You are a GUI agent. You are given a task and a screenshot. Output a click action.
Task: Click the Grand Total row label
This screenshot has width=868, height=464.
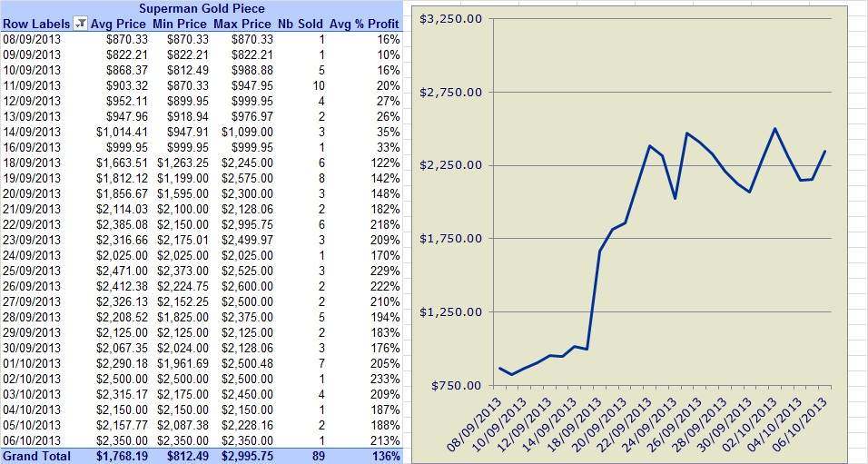tap(37, 456)
